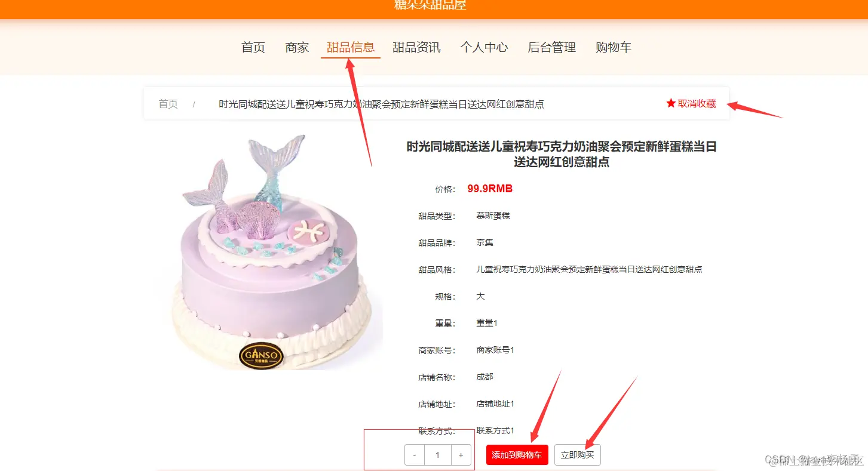Click 取消收藏 to remove from favorites

[x=697, y=104]
